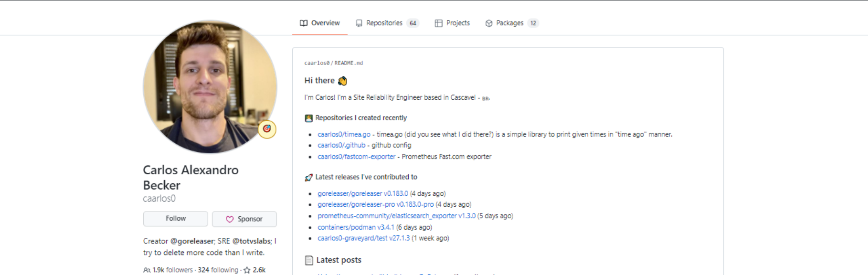This screenshot has height=275, width=868.
Task: Click the status badge on the avatar
Action: (267, 129)
